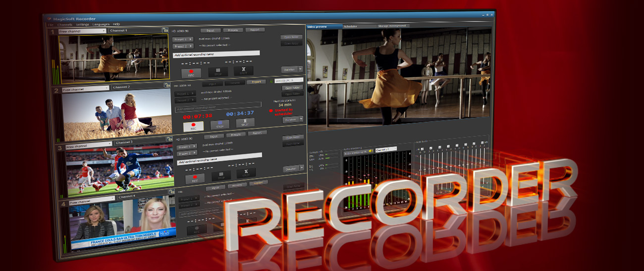Open the Help menu
The width and height of the screenshot is (644, 271).
116,24
